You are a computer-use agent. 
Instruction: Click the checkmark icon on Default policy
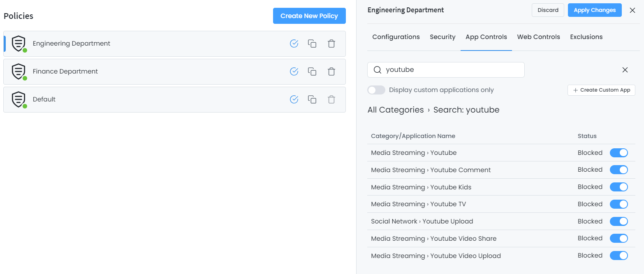click(294, 99)
